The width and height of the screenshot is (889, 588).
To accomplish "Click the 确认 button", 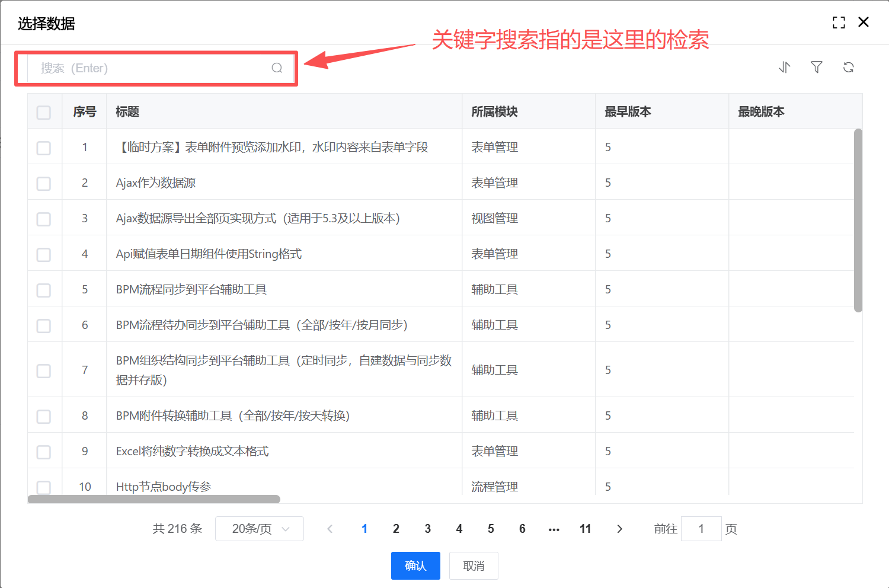I will (415, 565).
